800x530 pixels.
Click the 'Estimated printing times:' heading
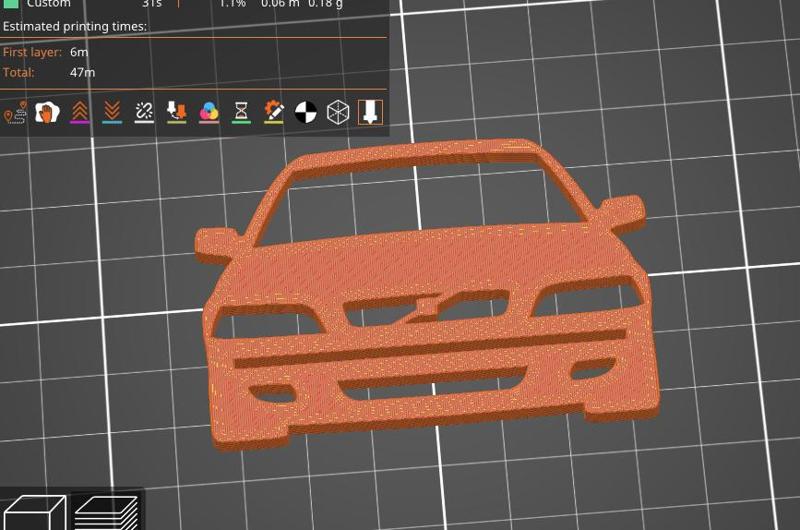coord(74,27)
